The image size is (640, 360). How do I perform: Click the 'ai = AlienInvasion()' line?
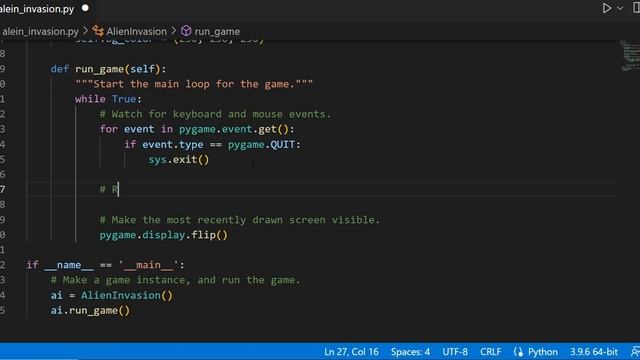(x=111, y=296)
